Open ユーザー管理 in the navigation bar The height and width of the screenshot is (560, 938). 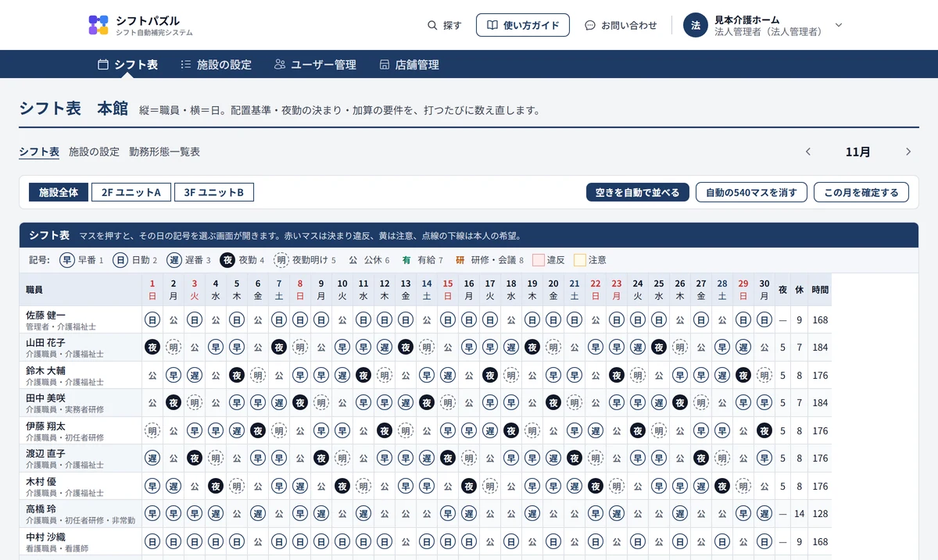(x=315, y=65)
